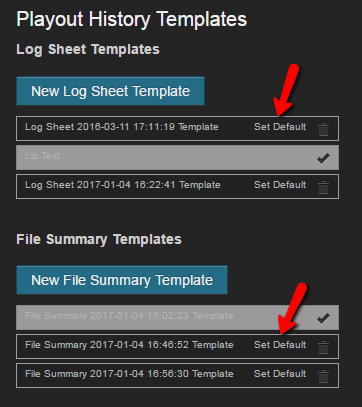The width and height of the screenshot is (362, 407).
Task: Set Log Sheet 2016-03-11 17:11:19 Template as default
Action: (x=280, y=127)
